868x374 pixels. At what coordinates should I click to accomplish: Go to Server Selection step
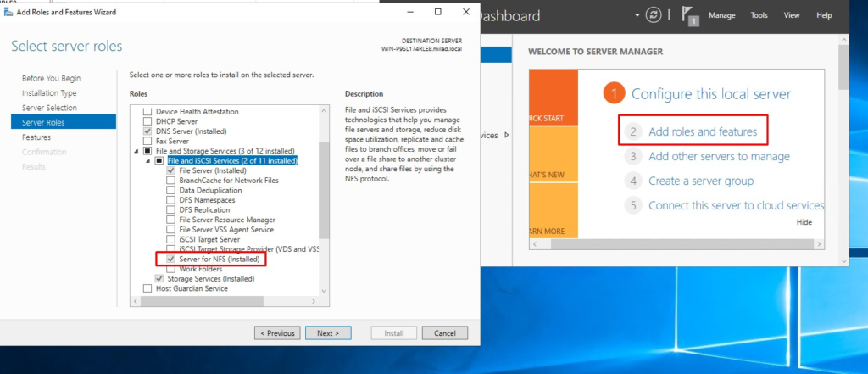coord(49,108)
